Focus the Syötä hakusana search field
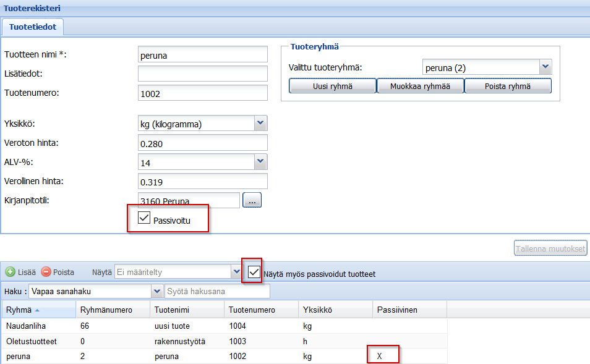590x364 pixels. pyautogui.click(x=217, y=291)
